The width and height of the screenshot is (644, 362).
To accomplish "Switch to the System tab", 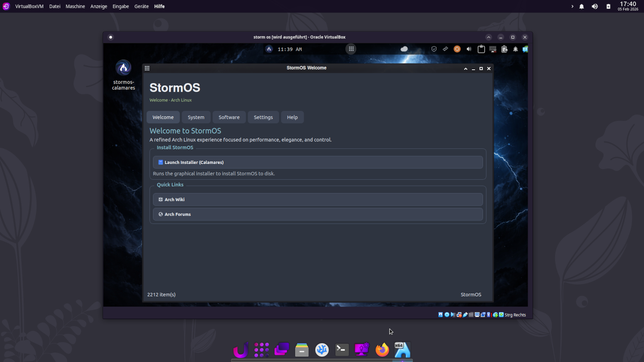I will click(x=196, y=117).
